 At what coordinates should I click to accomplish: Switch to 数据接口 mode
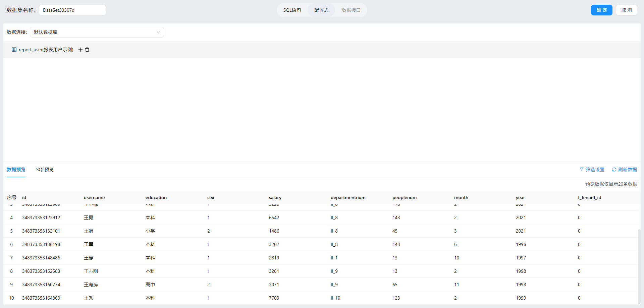[351, 10]
